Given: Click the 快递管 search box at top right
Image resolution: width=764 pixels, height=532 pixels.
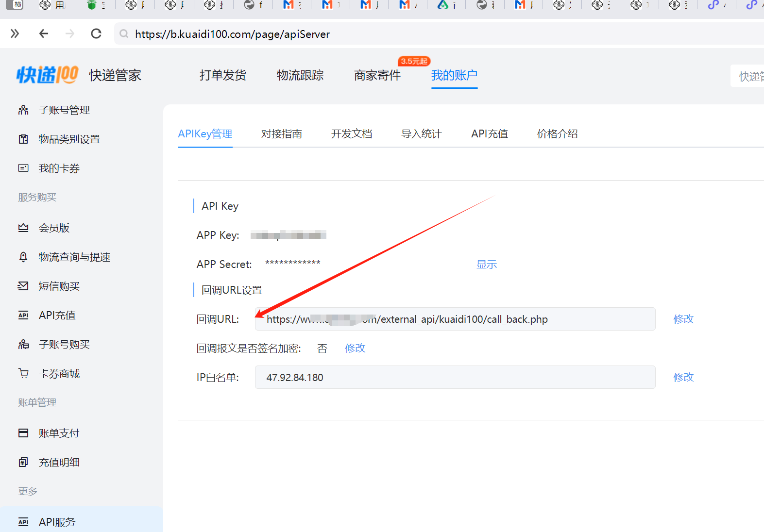Looking at the screenshot, I should click(748, 76).
